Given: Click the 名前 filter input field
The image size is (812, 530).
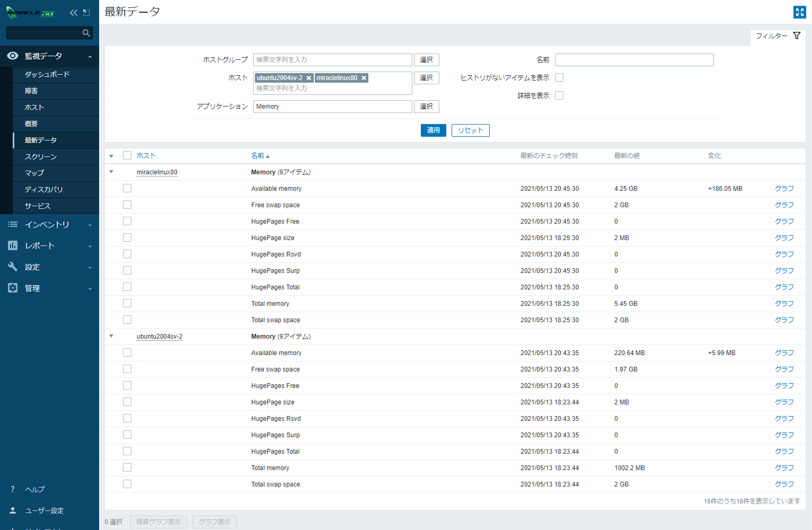Looking at the screenshot, I should [x=634, y=60].
